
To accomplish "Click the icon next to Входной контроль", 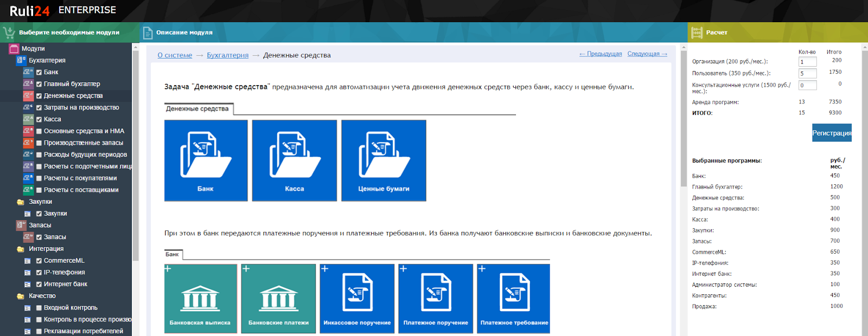I will [x=28, y=308].
